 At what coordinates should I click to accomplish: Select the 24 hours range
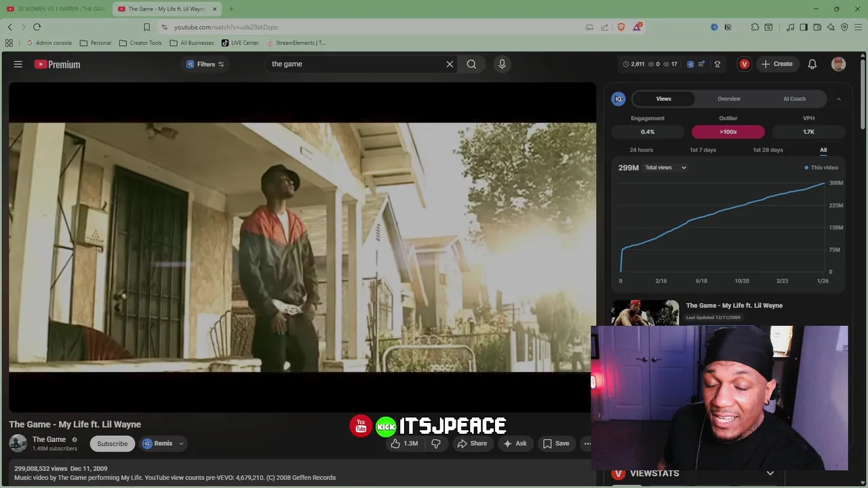pos(641,150)
